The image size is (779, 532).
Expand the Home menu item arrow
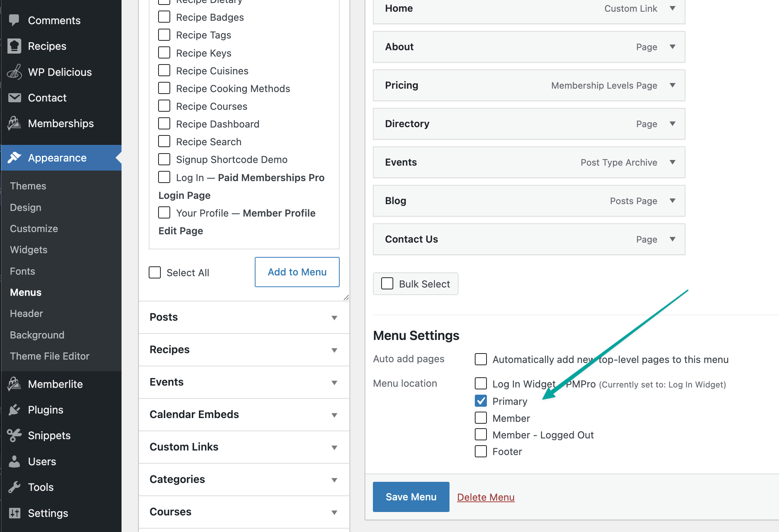click(x=673, y=8)
